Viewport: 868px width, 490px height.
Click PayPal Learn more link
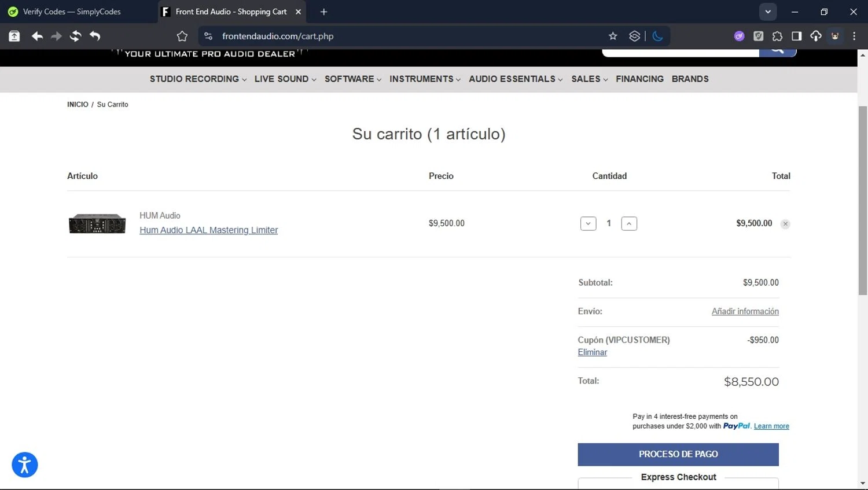click(771, 426)
